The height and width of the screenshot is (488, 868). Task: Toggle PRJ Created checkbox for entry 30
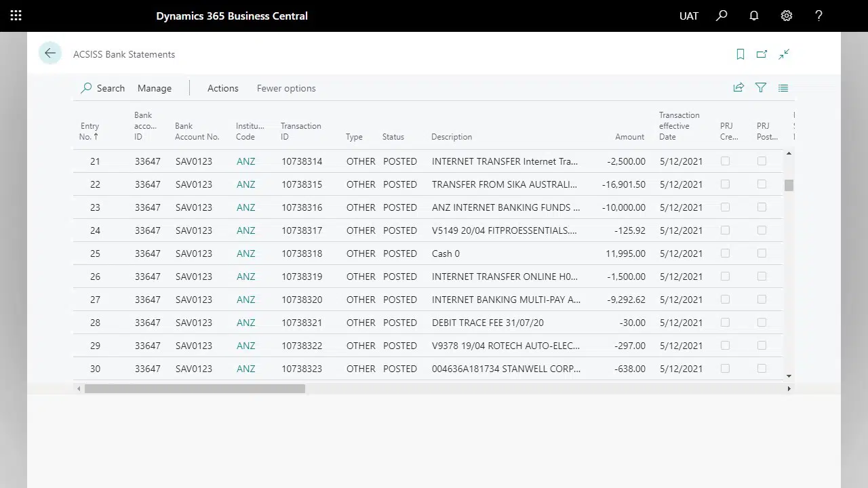coord(725,369)
